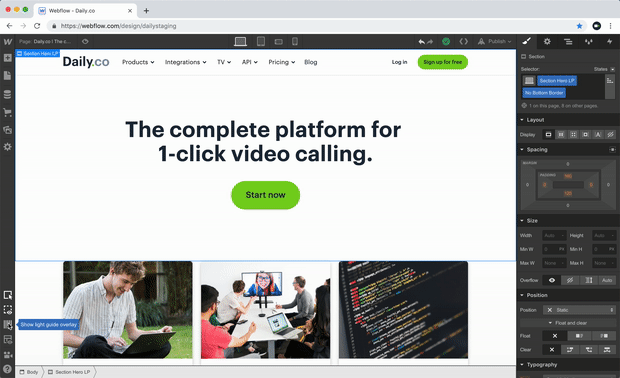Open the States dropdown
This screenshot has height=378, width=620.
tap(604, 69)
